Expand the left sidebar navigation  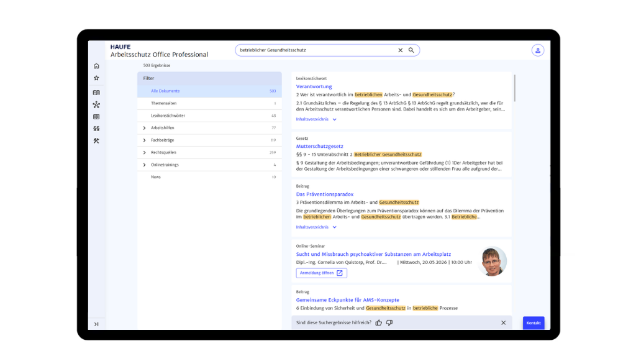pos(96,324)
